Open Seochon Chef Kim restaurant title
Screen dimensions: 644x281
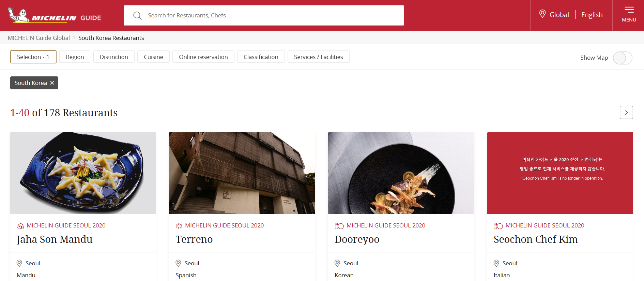pos(536,239)
